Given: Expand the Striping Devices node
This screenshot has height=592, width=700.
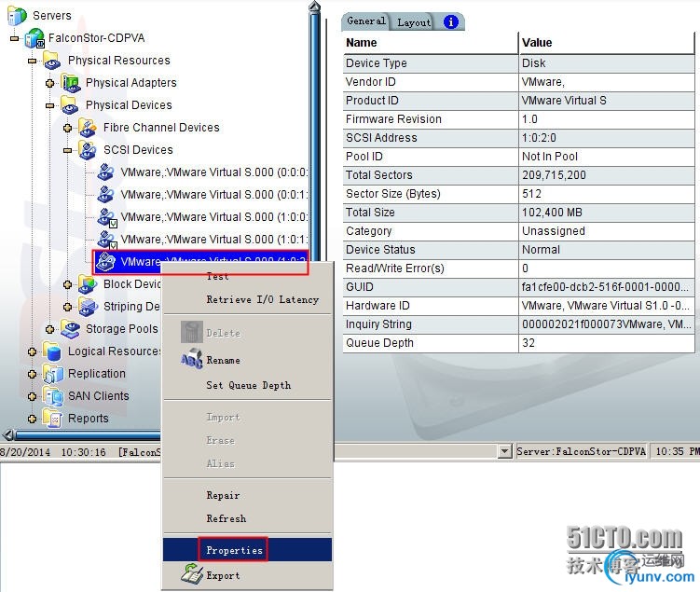Looking at the screenshot, I should coord(67,307).
